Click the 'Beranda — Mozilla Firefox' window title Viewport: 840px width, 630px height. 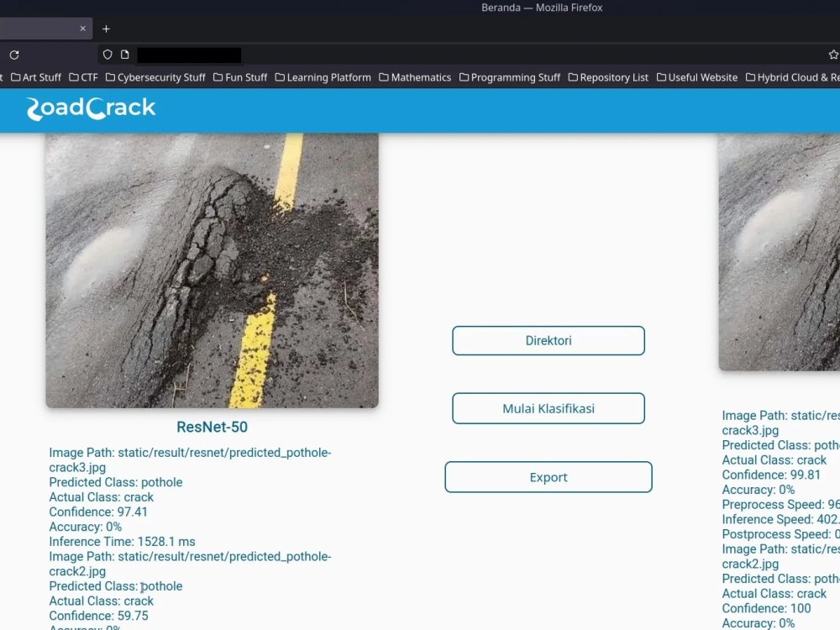(542, 8)
